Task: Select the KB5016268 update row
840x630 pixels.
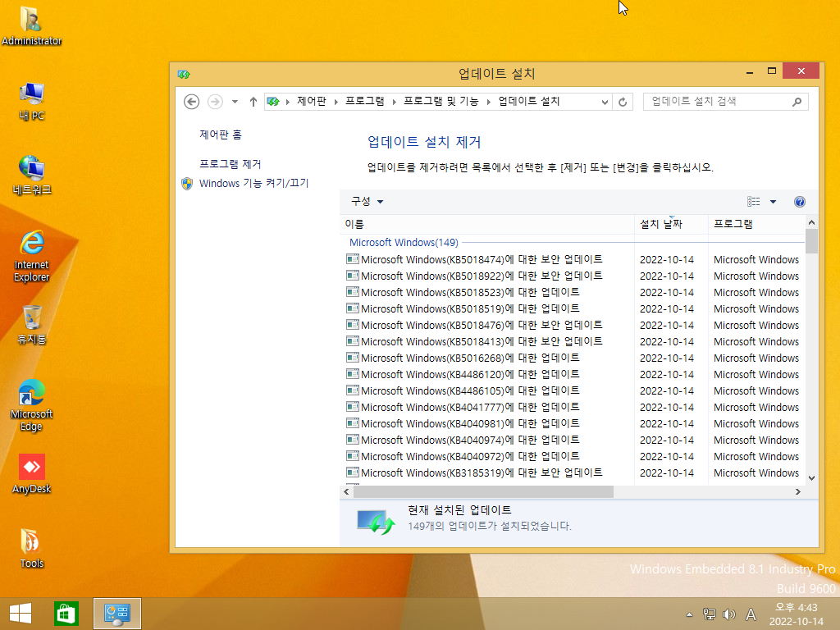Action: pos(572,358)
